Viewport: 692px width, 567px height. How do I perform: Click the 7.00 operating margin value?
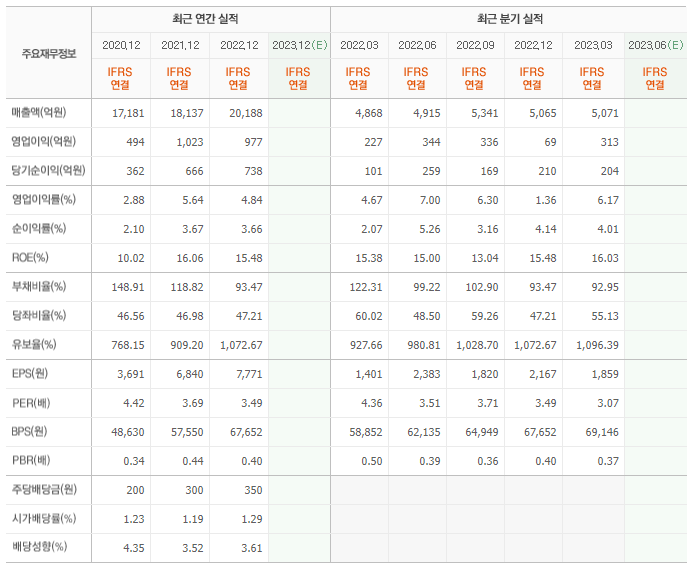(430, 200)
